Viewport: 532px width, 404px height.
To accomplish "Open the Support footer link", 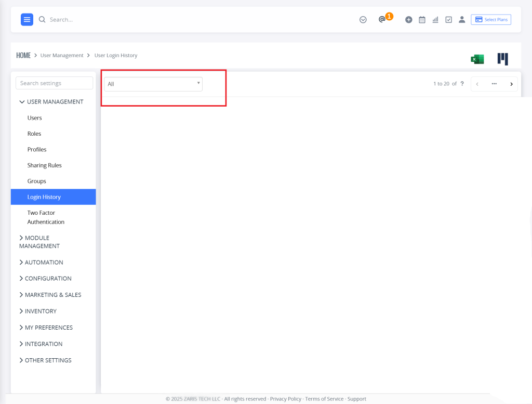I will [x=356, y=399].
